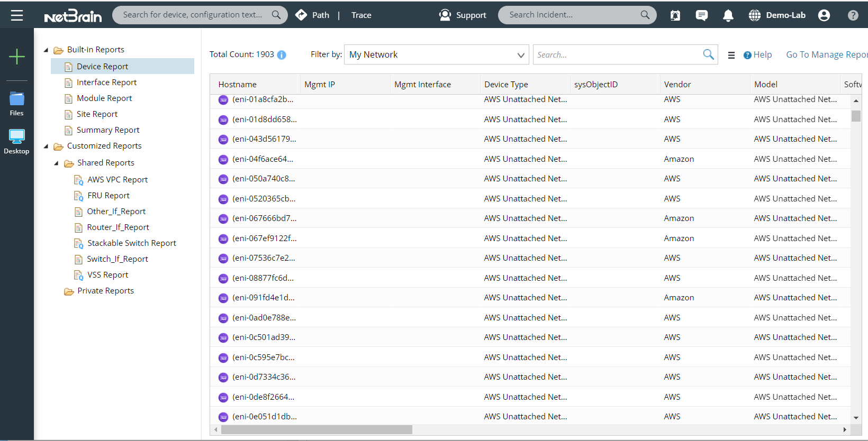The image size is (868, 441).
Task: Click the horizontal scrollbar thumb
Action: click(x=317, y=430)
